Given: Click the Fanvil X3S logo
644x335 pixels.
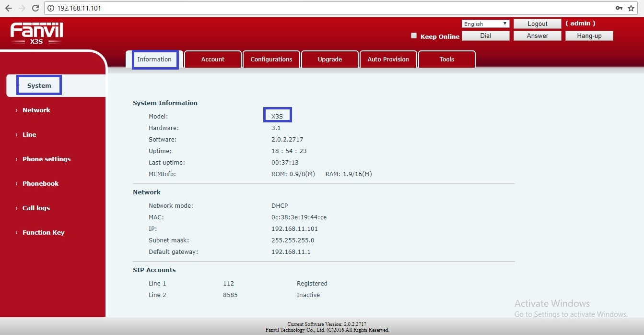Looking at the screenshot, I should (36, 34).
